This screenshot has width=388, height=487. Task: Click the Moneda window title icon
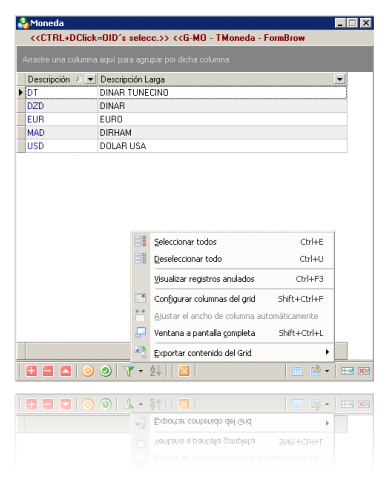(23, 23)
